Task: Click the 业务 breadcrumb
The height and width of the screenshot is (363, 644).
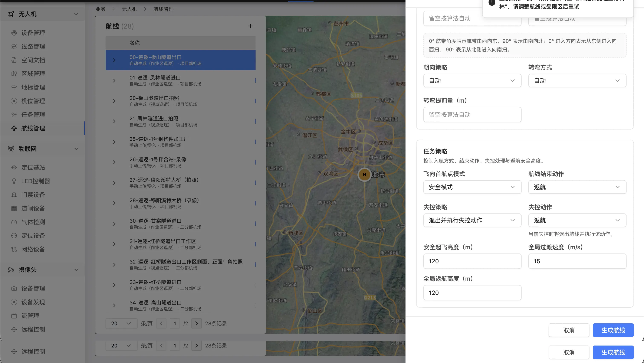Action: 101,9
